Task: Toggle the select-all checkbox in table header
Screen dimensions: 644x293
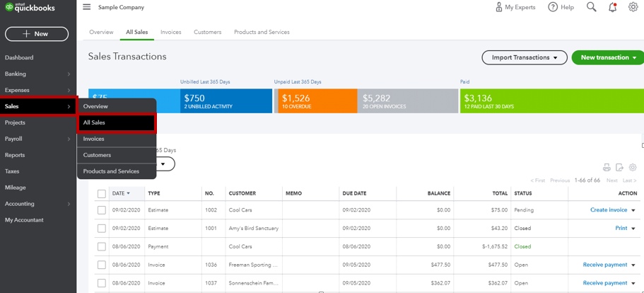Action: coord(102,193)
